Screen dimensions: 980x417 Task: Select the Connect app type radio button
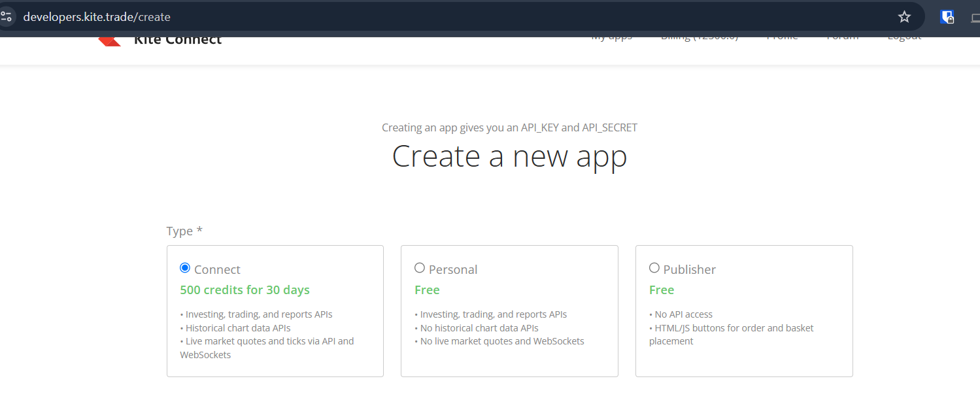click(185, 268)
